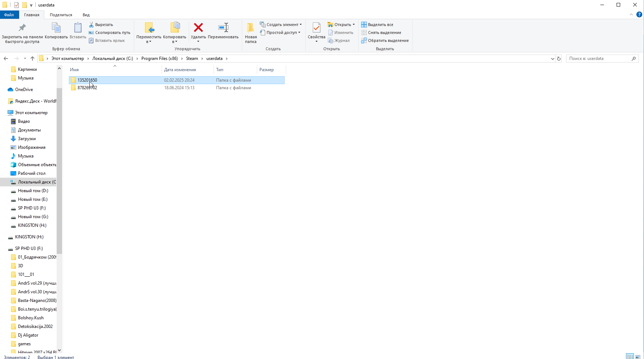Open Переместить в dropdown
The height and width of the screenshot is (359, 644).
point(149,33)
